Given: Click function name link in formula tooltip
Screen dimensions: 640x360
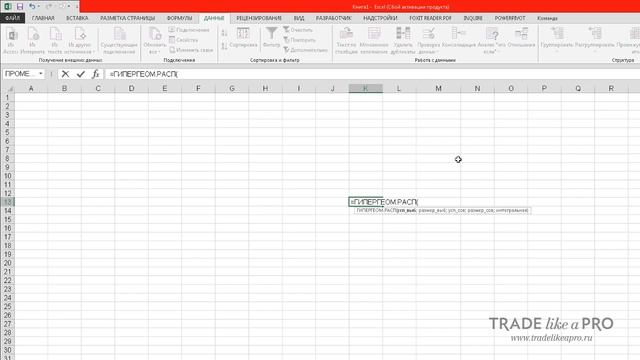Looking at the screenshot, I should (x=375, y=210).
